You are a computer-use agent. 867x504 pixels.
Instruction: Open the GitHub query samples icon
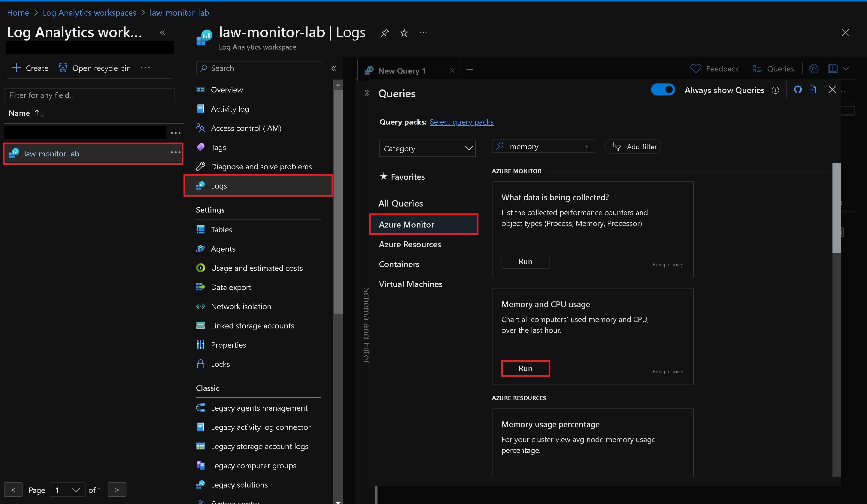pyautogui.click(x=798, y=89)
